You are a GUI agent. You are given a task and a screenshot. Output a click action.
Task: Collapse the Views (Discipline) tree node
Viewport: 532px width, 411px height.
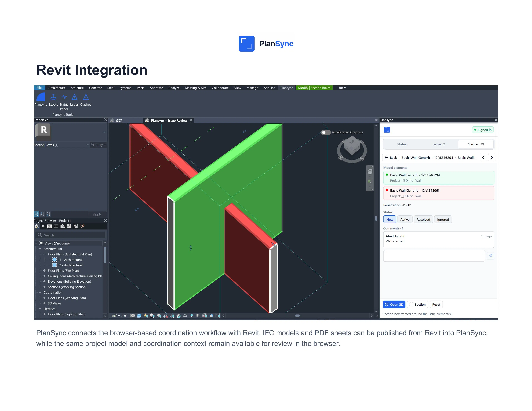[36, 243]
